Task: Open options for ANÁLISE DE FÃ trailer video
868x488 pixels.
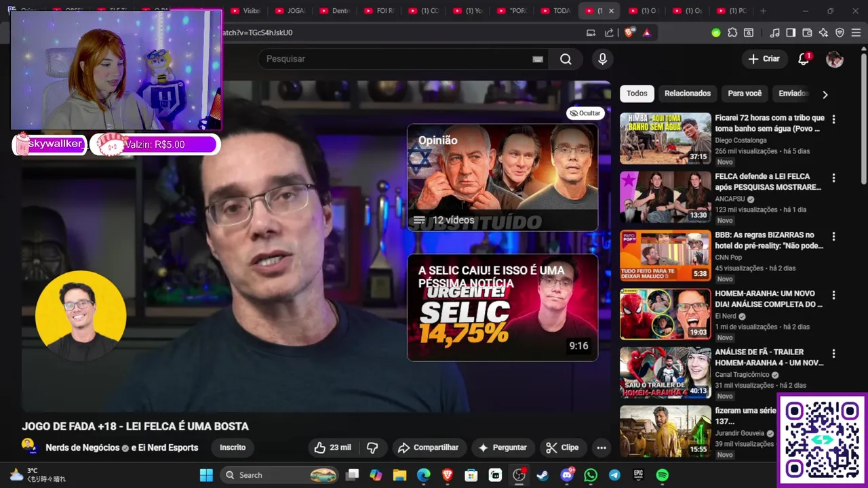Action: (833, 354)
